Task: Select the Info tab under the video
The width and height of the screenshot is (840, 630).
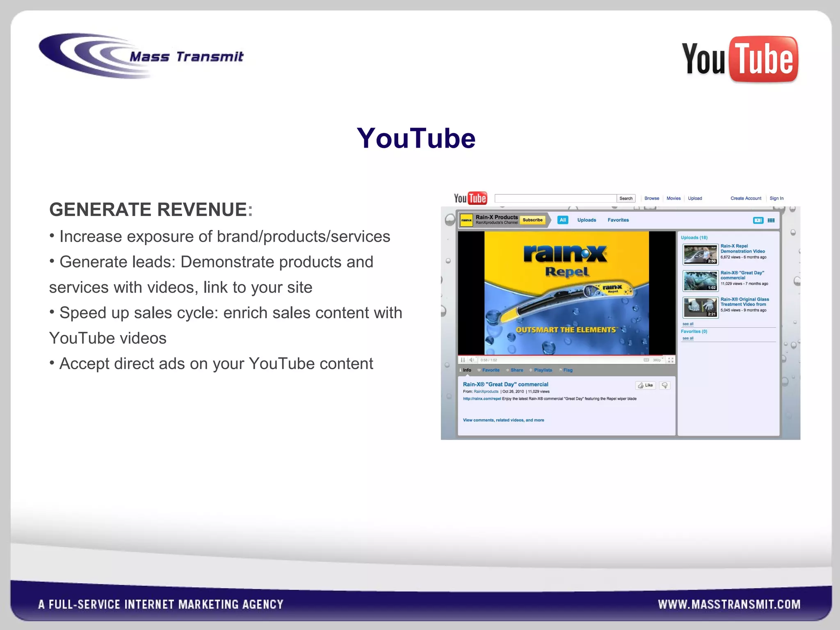Action: (466, 370)
